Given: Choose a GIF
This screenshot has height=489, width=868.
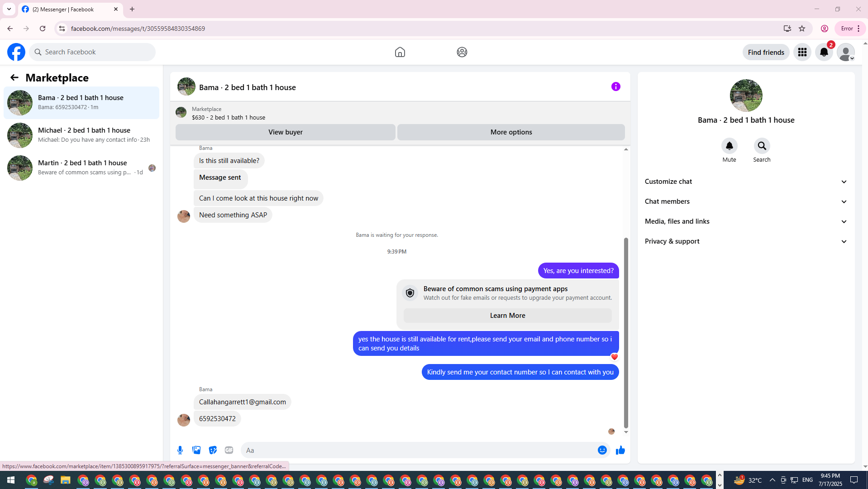Looking at the screenshot, I should [229, 450].
